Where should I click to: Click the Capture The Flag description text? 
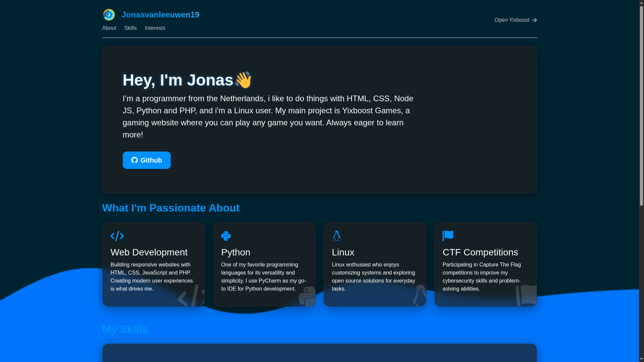tap(482, 277)
